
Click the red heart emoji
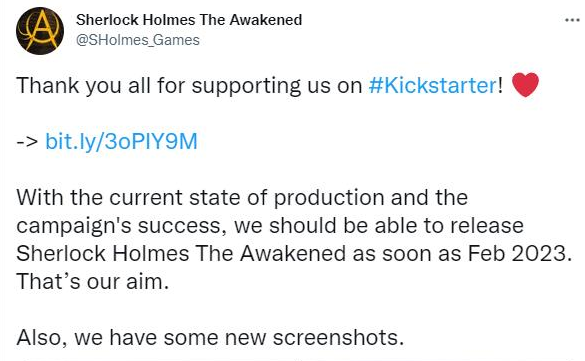pyautogui.click(x=525, y=85)
